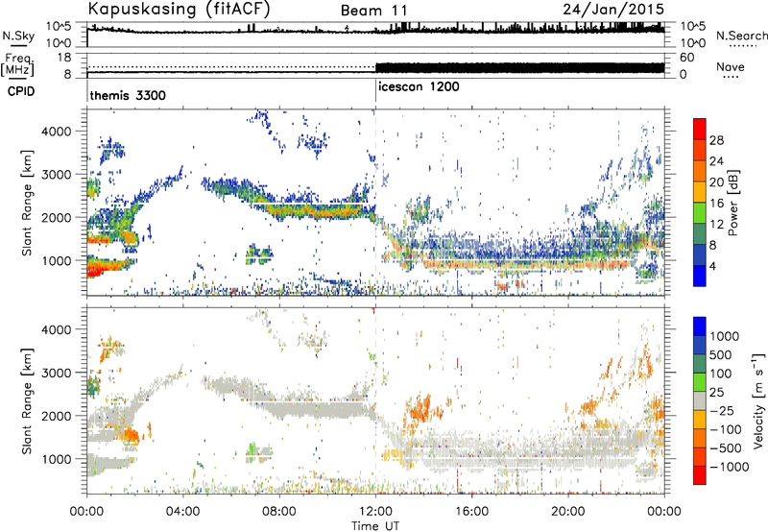Click the "CPID" row label

coord(21,91)
